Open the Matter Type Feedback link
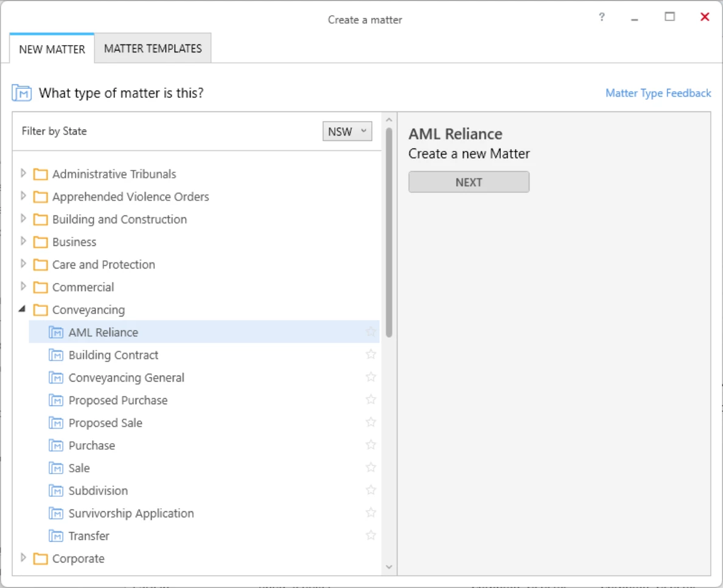 [658, 93]
